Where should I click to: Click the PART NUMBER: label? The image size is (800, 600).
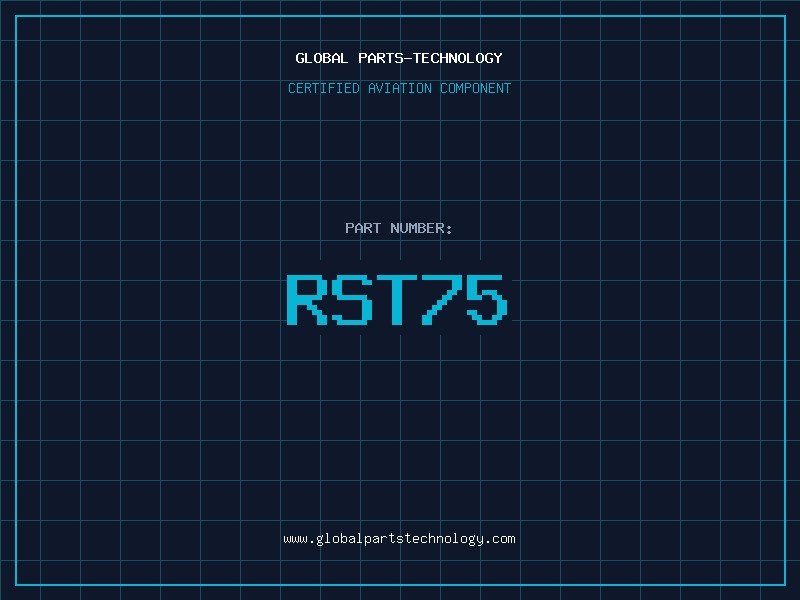click(399, 228)
